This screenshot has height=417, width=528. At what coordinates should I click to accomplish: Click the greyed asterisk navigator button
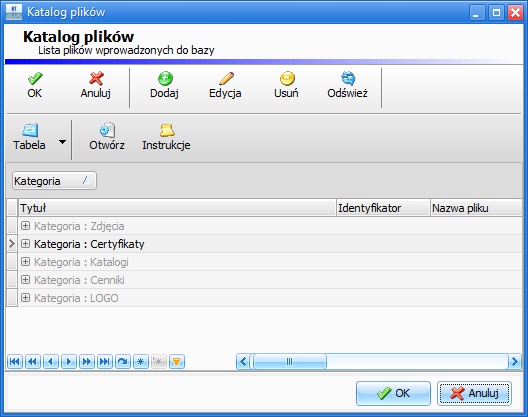(159, 362)
